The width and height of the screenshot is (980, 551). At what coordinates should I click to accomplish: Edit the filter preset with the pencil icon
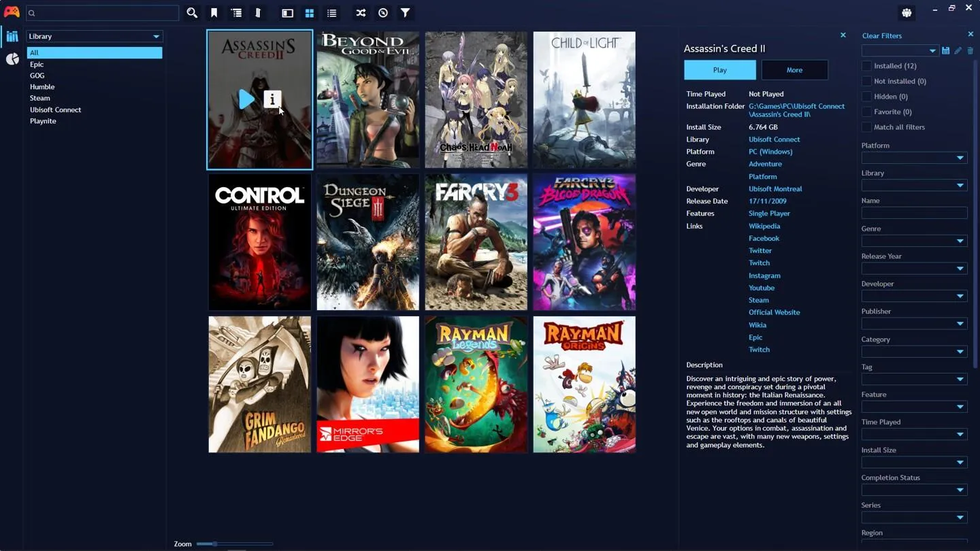pyautogui.click(x=958, y=51)
